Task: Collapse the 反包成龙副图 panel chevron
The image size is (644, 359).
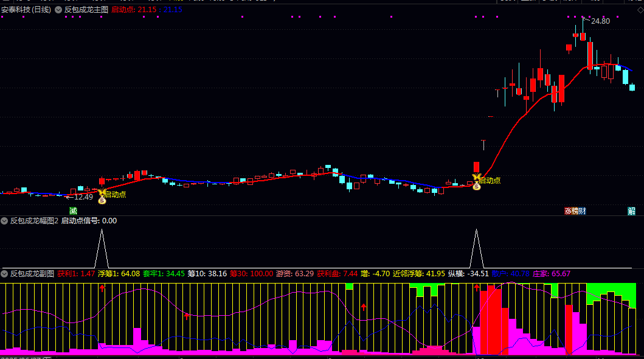Action: coord(4,274)
